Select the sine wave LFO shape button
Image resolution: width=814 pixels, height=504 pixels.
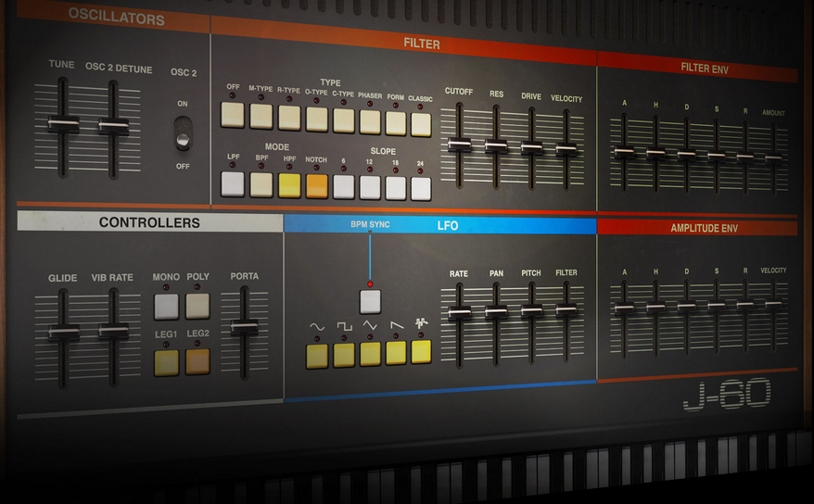click(317, 356)
